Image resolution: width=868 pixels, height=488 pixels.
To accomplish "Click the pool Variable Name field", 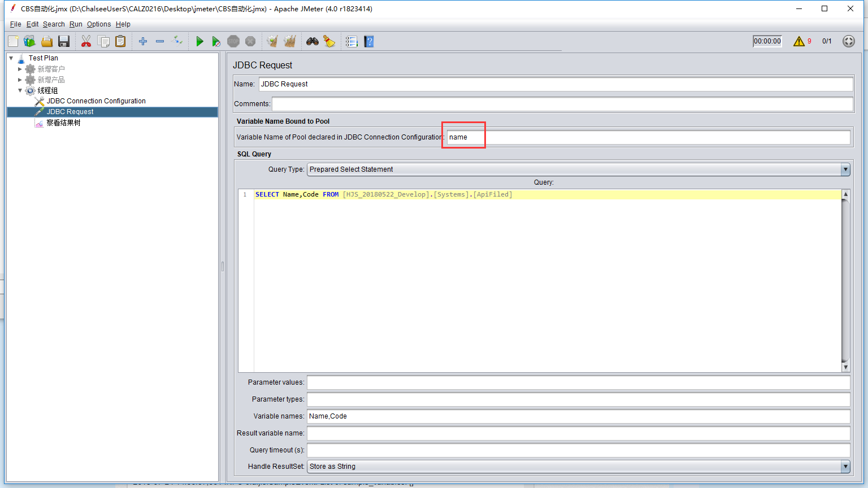I will pos(648,137).
